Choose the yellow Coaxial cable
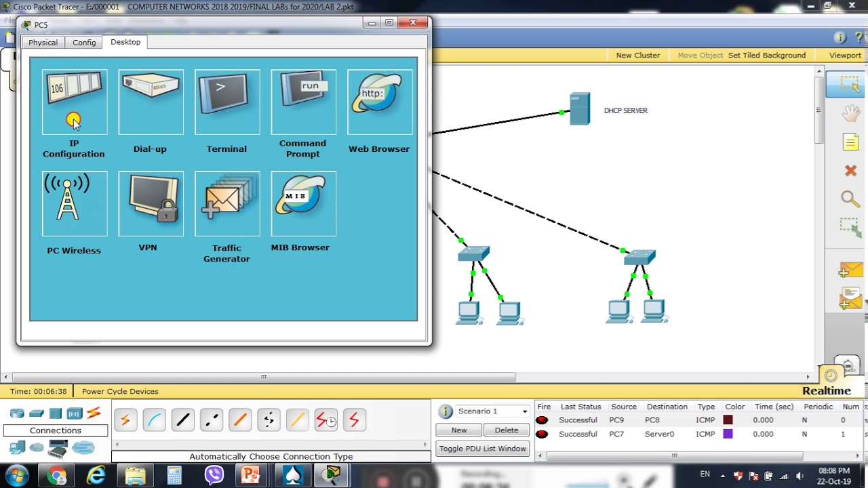Viewport: 868px width, 488px height. (x=297, y=420)
